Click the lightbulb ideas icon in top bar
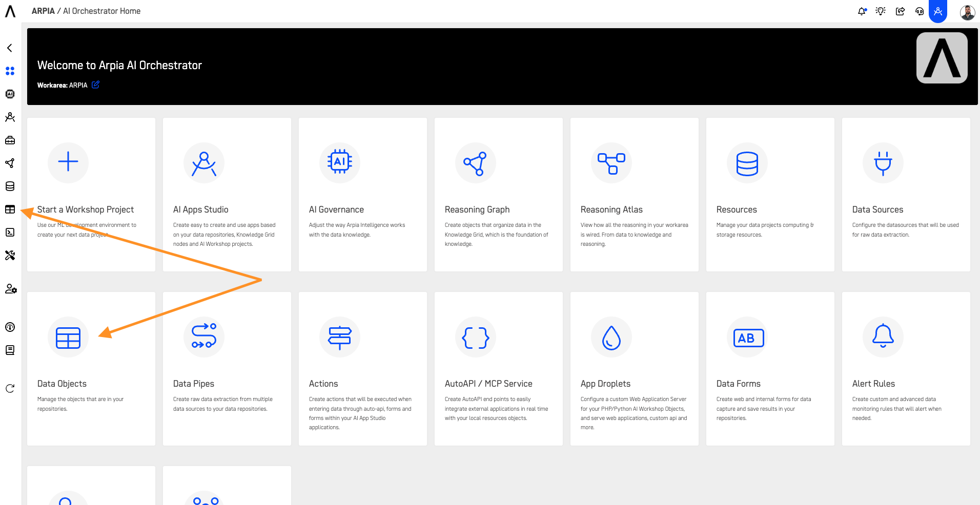The height and width of the screenshot is (505, 980). [881, 11]
